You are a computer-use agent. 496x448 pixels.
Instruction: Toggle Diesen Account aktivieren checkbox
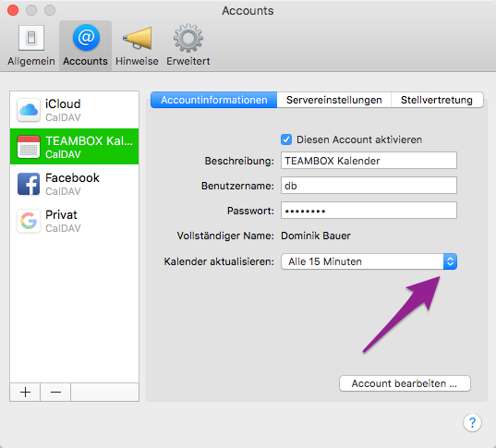click(286, 139)
